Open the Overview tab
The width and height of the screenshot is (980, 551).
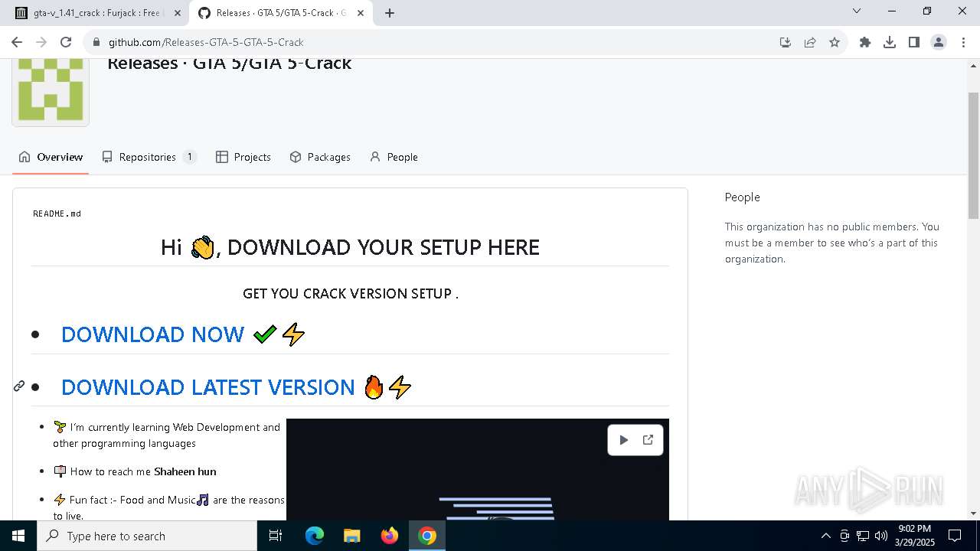pos(51,157)
